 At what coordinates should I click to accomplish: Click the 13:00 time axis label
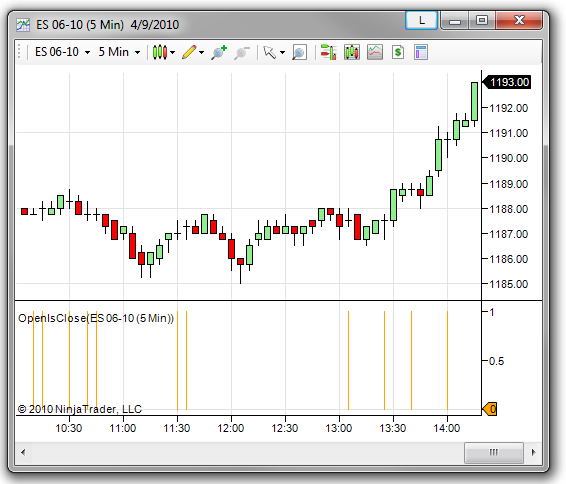point(339,428)
